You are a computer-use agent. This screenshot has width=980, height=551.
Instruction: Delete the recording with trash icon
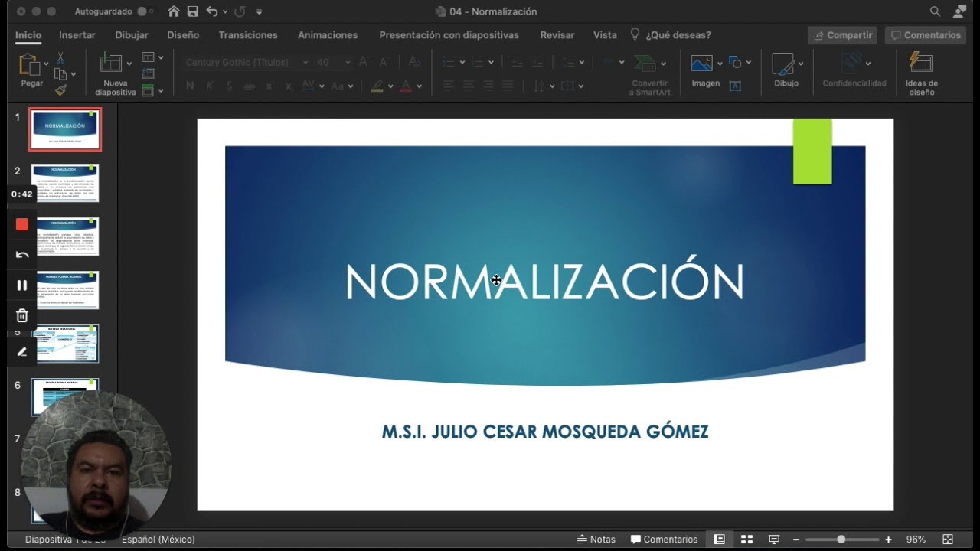[22, 315]
